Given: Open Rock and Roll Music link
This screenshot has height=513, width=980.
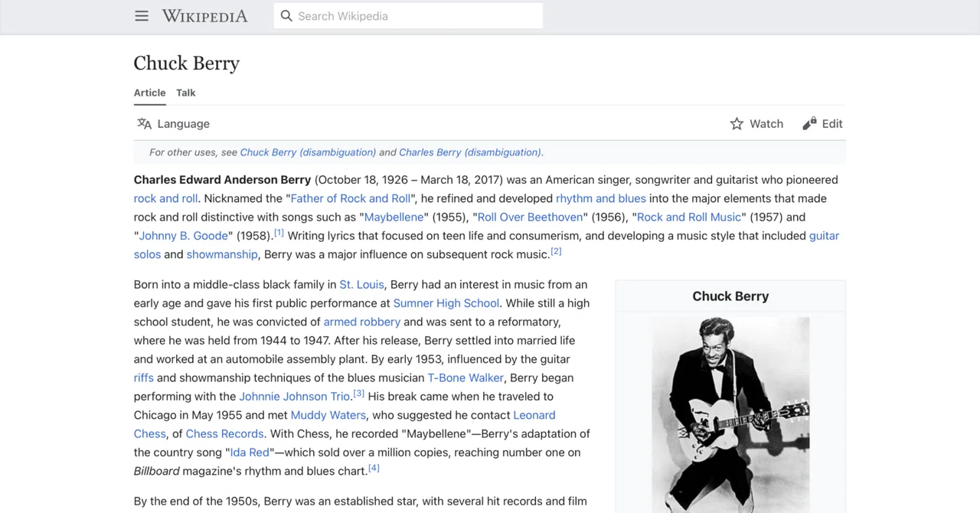Looking at the screenshot, I should click(x=689, y=217).
